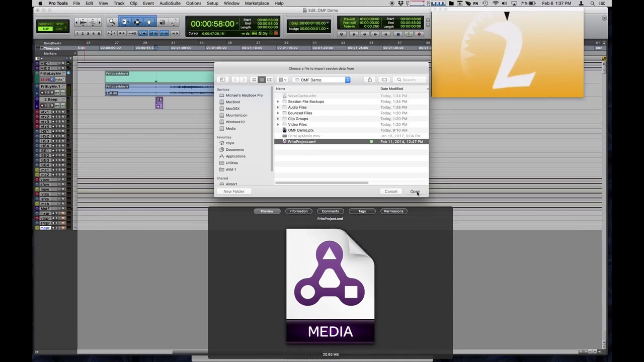Open Spotlight search in the menu bar

593,4
